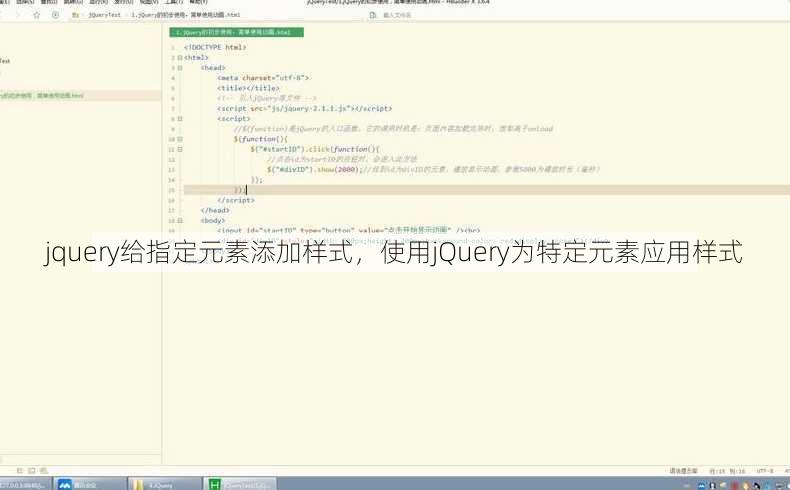This screenshot has width=790, height=490.
Task: Click the search-file icon before 输入文件名
Action: click(373, 15)
